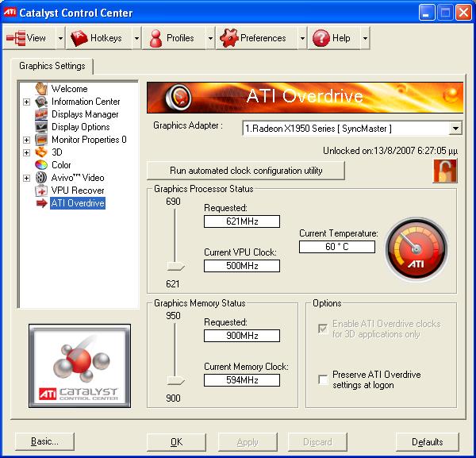Image resolution: width=476 pixels, height=458 pixels.
Task: Open the Preferences dropdown arrow
Action: (x=302, y=38)
